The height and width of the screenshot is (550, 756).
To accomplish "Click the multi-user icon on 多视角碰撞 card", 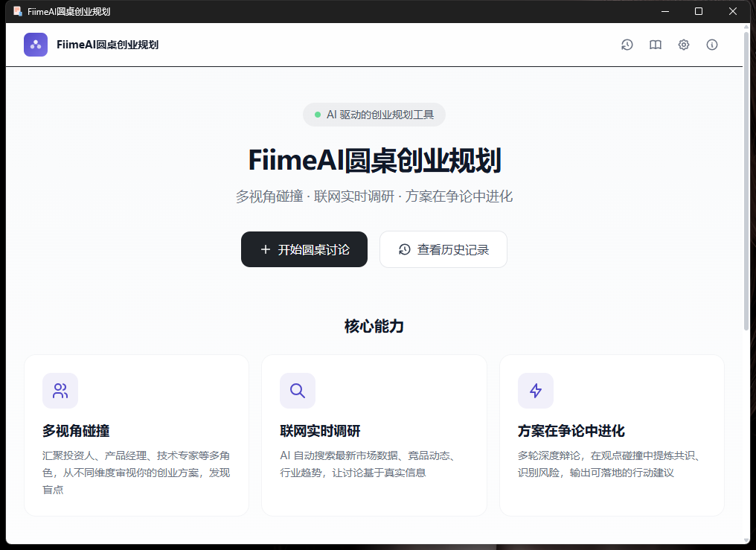I will pos(60,391).
